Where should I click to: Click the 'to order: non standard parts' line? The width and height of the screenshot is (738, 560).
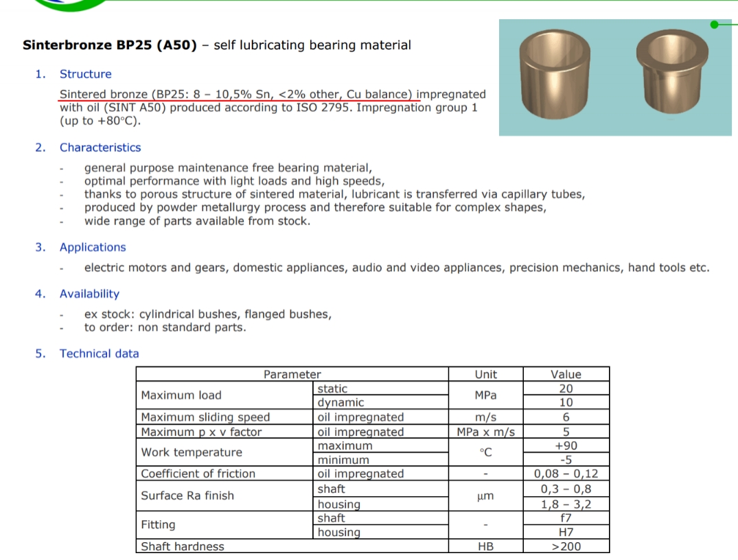(165, 327)
